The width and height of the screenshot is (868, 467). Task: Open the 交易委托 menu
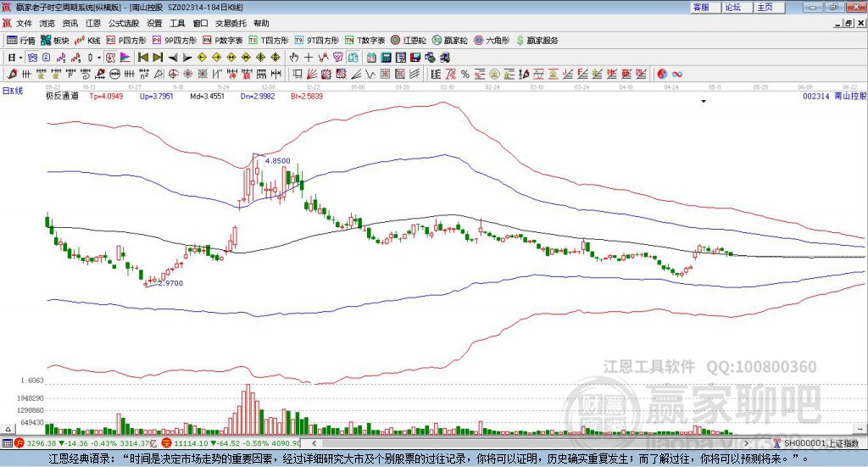(231, 23)
